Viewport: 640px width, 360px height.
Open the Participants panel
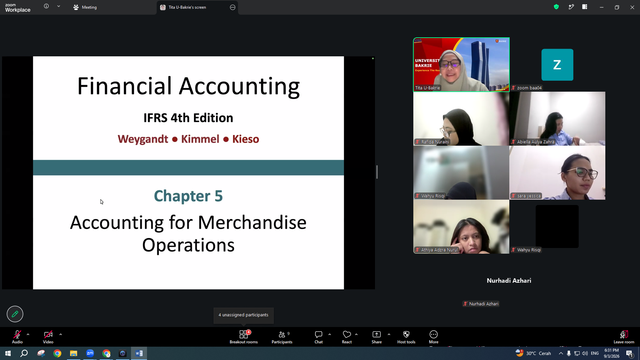pyautogui.click(x=282, y=337)
